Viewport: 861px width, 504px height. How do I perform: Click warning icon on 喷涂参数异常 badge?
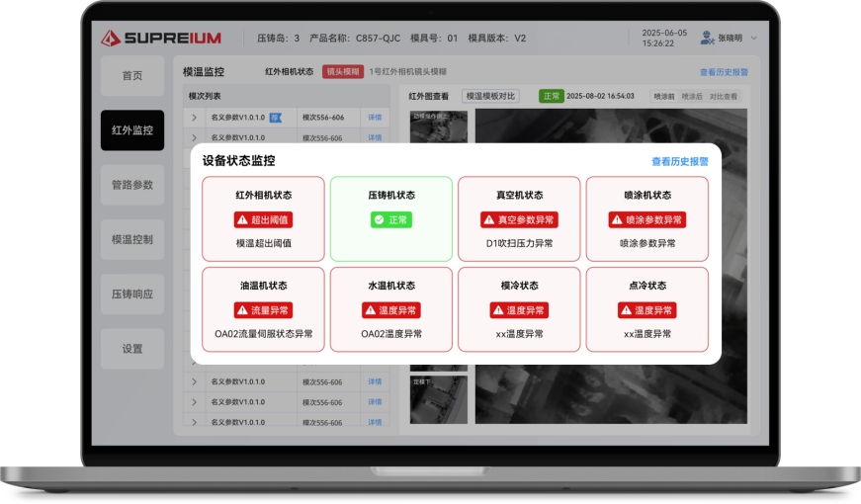(618, 219)
